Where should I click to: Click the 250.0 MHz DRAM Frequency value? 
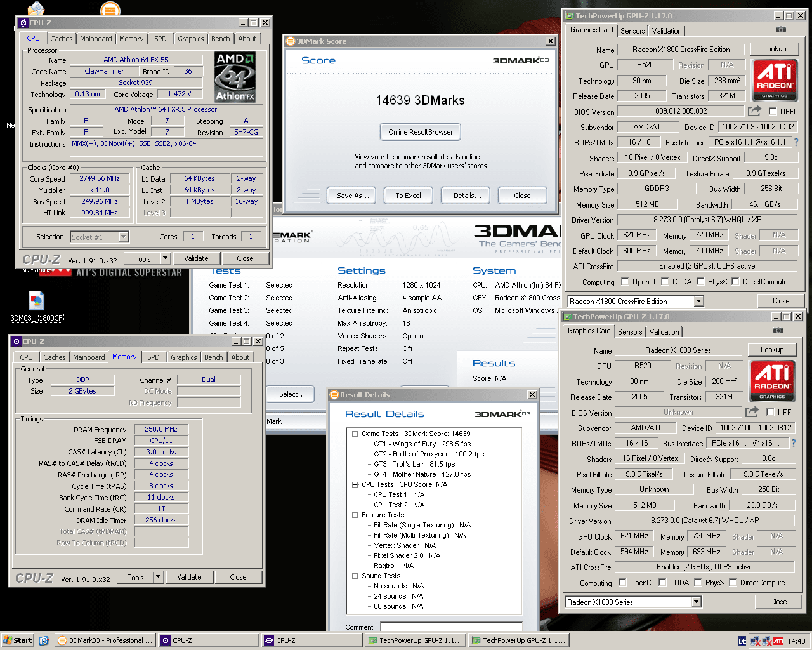click(161, 429)
